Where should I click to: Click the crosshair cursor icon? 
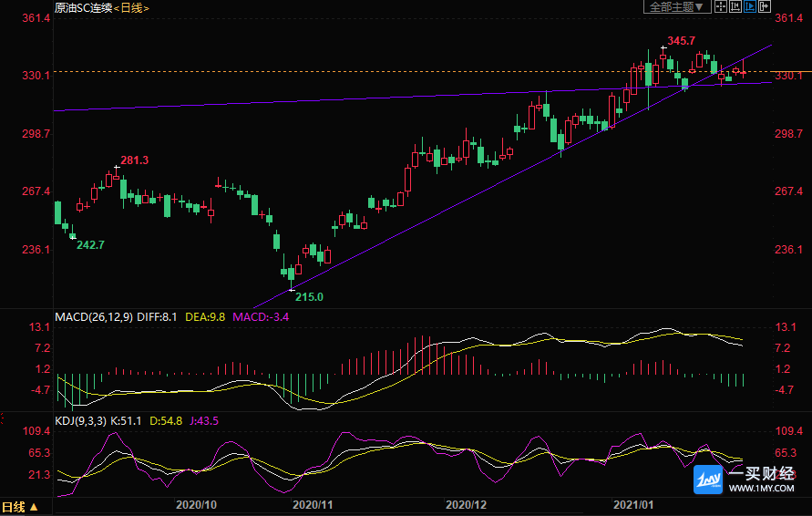[x=720, y=6]
